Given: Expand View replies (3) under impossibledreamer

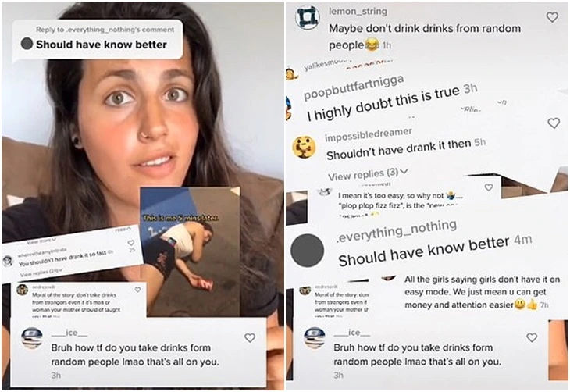Looking at the screenshot, I should click(x=368, y=174).
